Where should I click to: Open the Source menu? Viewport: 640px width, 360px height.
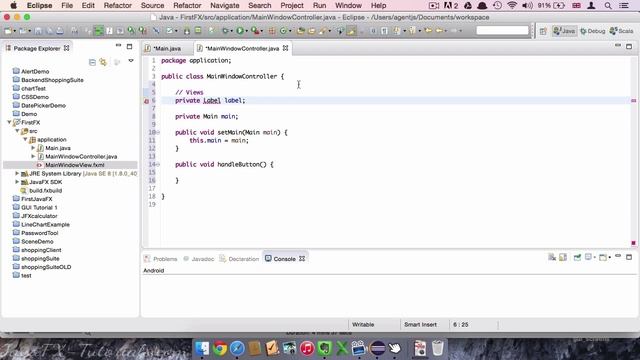click(x=152, y=5)
